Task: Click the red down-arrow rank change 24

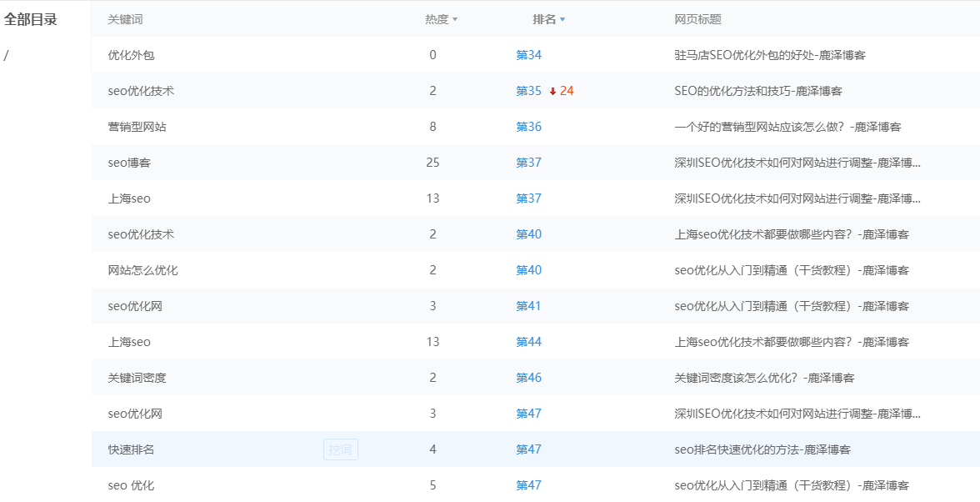Action: (562, 91)
